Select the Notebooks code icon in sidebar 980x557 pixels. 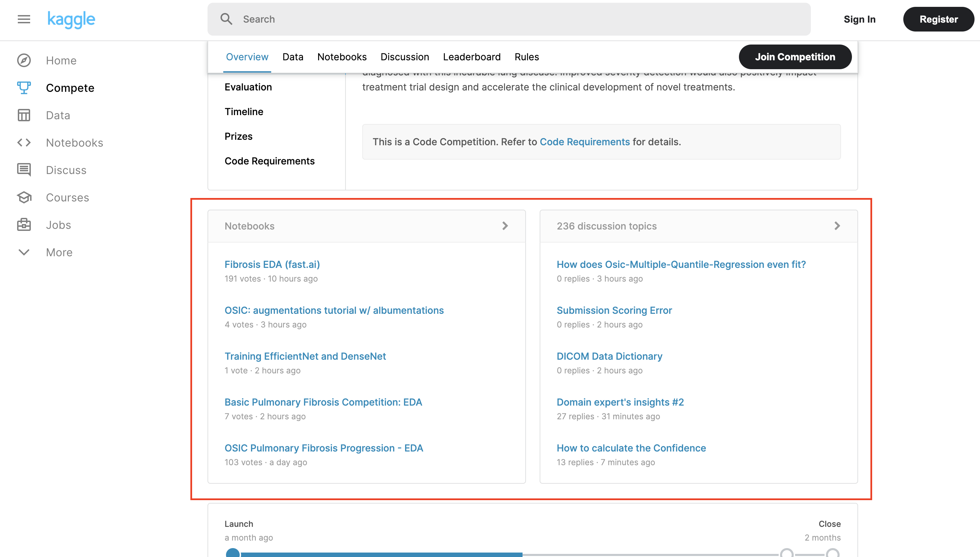pos(24,142)
